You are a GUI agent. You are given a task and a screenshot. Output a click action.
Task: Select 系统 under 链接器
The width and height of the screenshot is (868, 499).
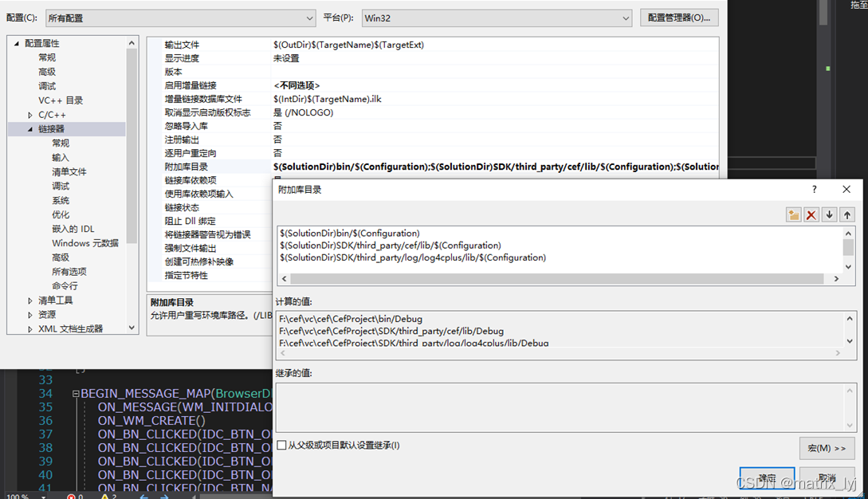(61, 200)
